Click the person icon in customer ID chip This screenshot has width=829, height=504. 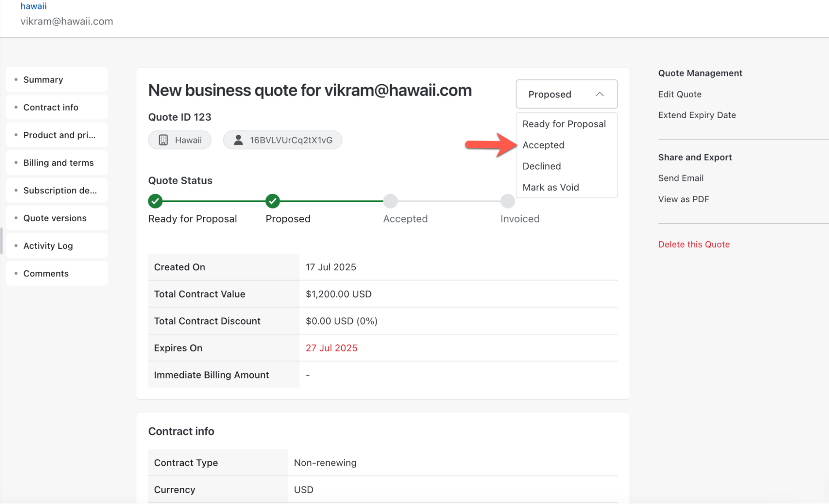[x=238, y=140]
